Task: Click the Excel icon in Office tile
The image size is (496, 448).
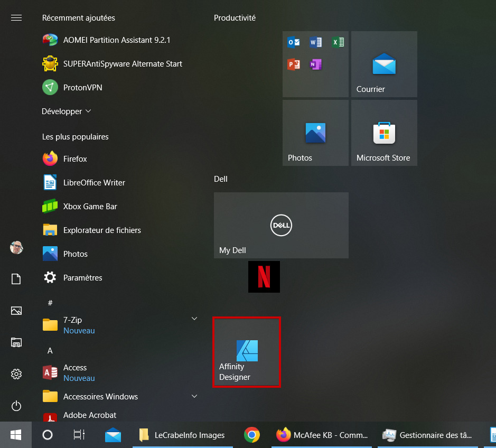Action: (x=338, y=42)
